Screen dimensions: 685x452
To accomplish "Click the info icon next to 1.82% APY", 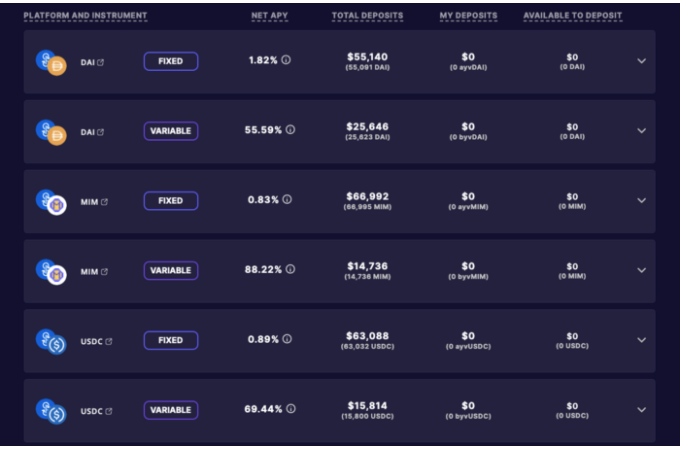I will tap(286, 61).
